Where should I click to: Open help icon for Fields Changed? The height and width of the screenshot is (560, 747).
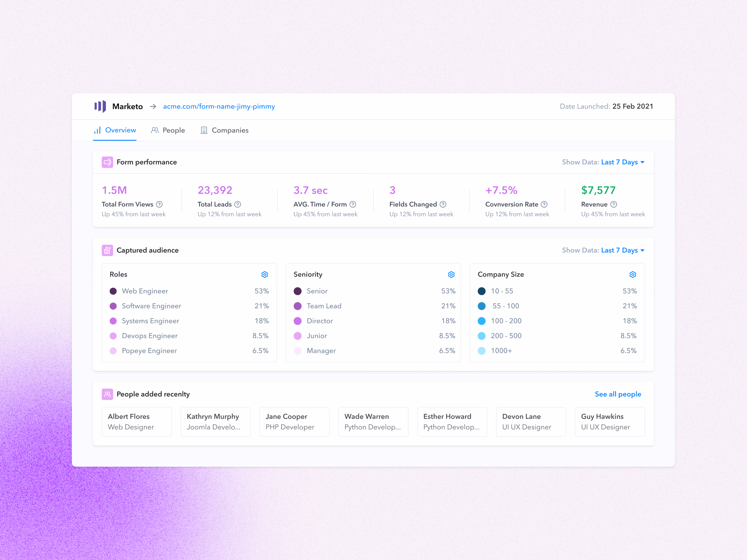tap(443, 204)
